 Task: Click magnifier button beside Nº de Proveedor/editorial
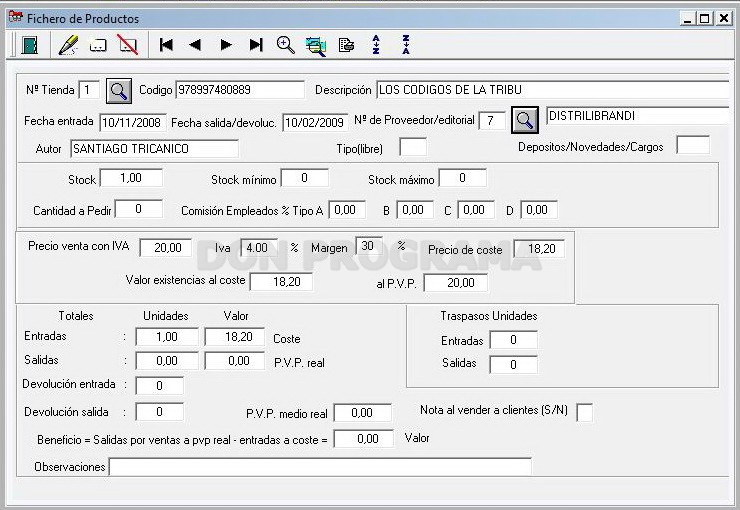[x=525, y=120]
